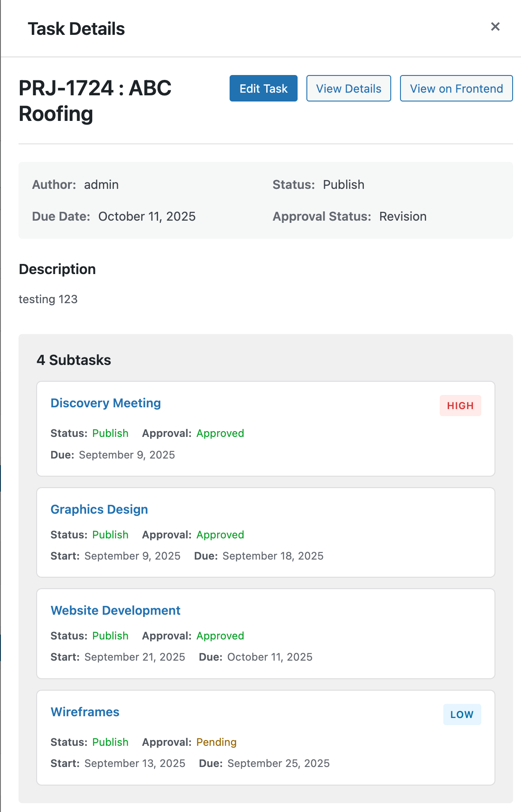This screenshot has height=812, width=521.
Task: Select the PRJ-1724 : ABC Roofing title
Action: (95, 101)
